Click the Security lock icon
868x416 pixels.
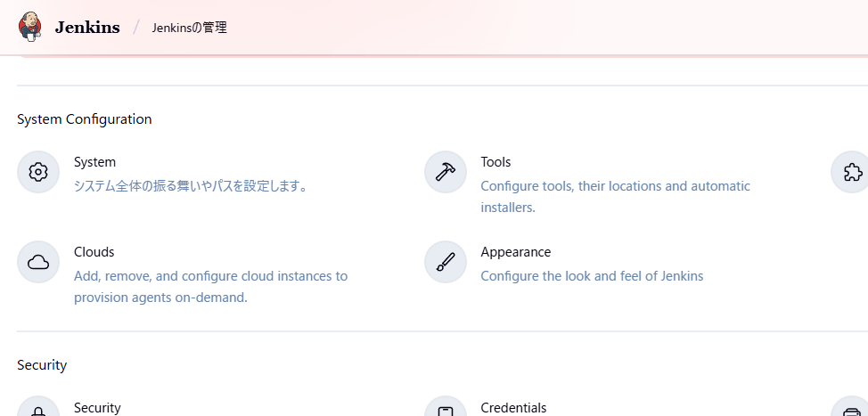[38, 410]
